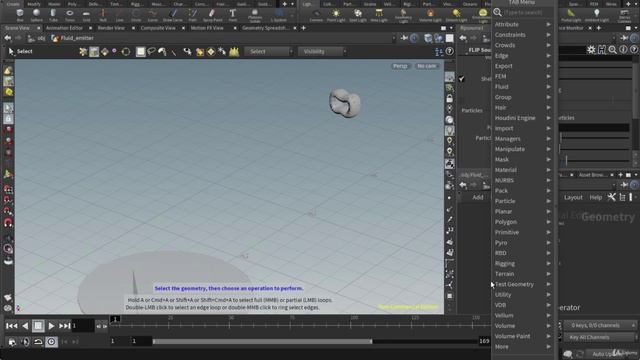This screenshot has height=360, width=640.
Task: Toggle the checkbox in FLIP Source panel
Action: pyautogui.click(x=461, y=79)
